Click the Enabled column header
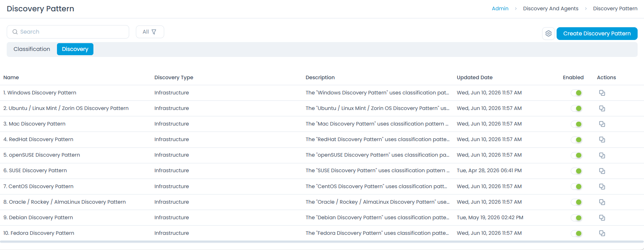Viewport: 644px width, 250px height. [x=573, y=77]
